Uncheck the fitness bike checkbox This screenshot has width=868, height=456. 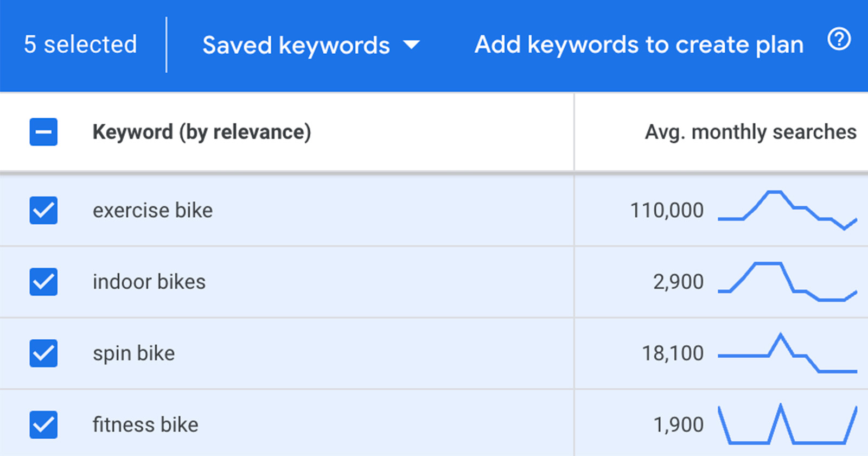[x=43, y=425]
